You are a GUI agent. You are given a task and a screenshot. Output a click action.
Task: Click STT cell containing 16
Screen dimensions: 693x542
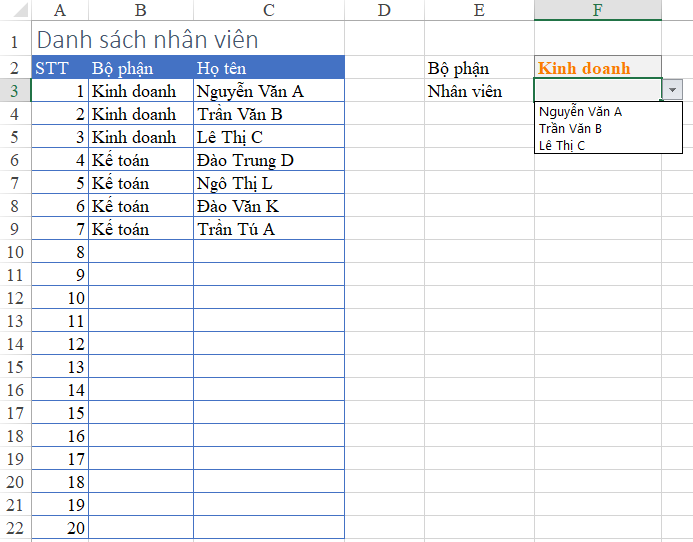(x=60, y=435)
